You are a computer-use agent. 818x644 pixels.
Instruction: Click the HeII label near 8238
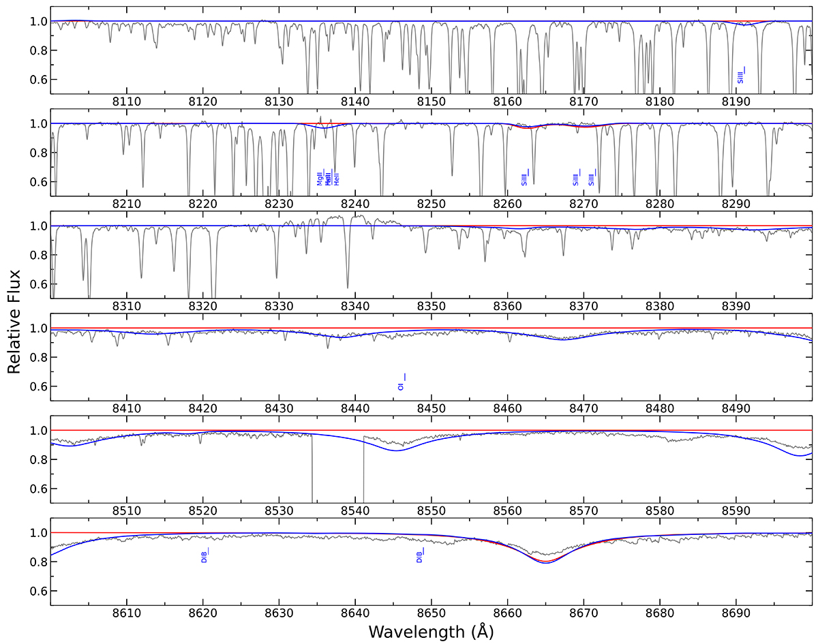[x=336, y=180]
